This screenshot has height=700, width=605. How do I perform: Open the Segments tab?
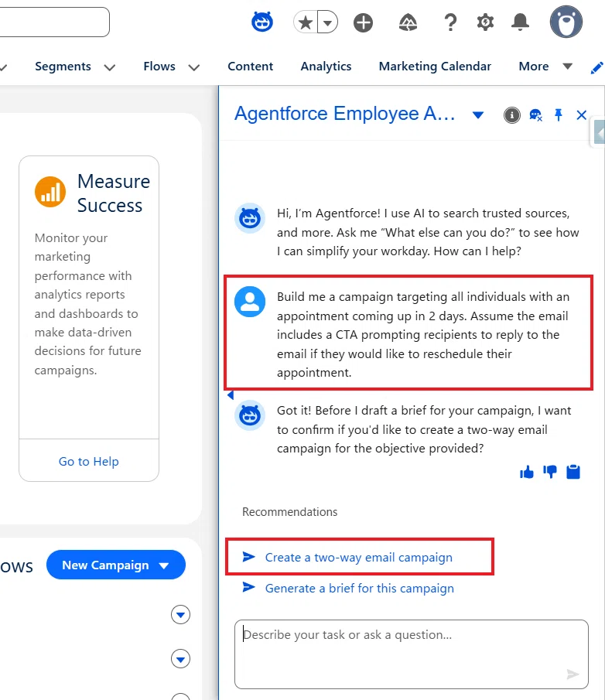[63, 66]
